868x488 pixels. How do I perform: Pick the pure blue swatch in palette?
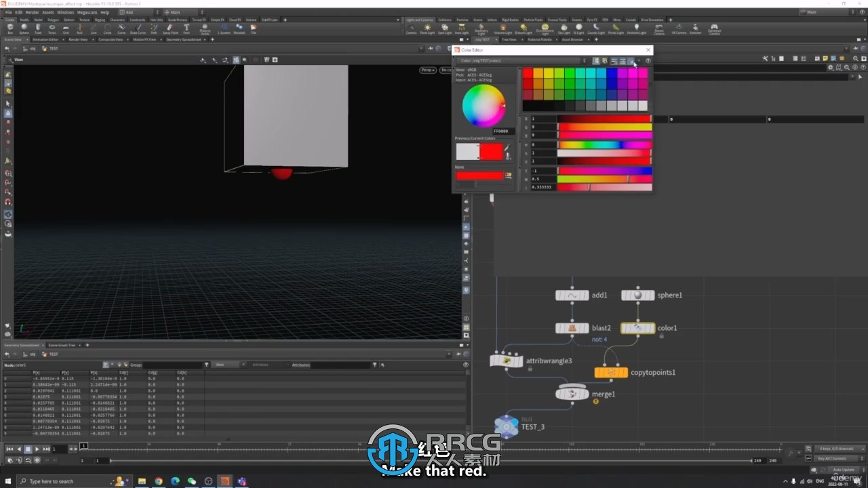[612, 73]
